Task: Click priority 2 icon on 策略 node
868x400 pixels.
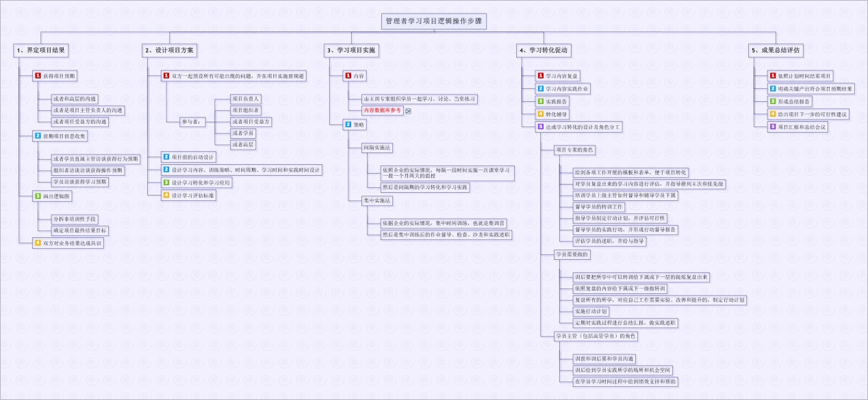Action: tap(348, 124)
